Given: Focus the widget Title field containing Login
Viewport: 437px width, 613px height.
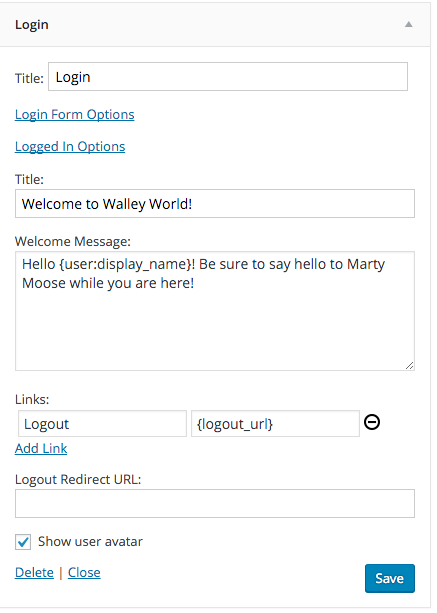Looking at the screenshot, I should click(228, 77).
